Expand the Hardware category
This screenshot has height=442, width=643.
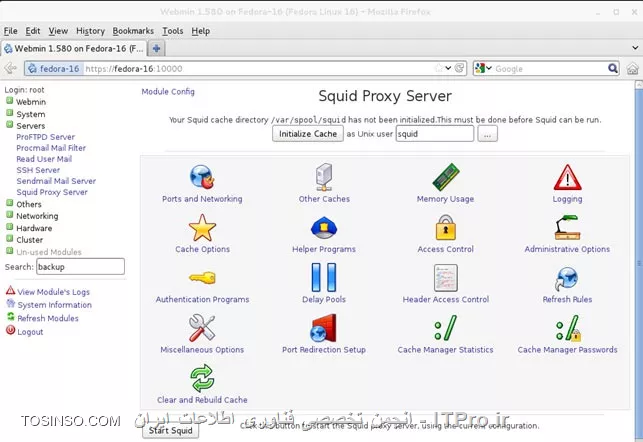[9, 226]
